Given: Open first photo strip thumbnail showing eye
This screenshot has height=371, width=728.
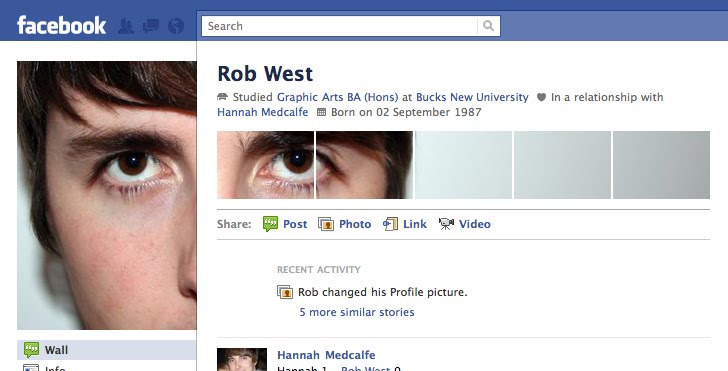Looking at the screenshot, I should tap(265, 165).
